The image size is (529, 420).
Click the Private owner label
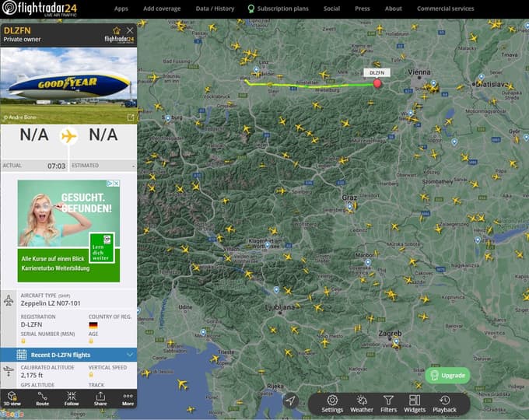point(22,40)
